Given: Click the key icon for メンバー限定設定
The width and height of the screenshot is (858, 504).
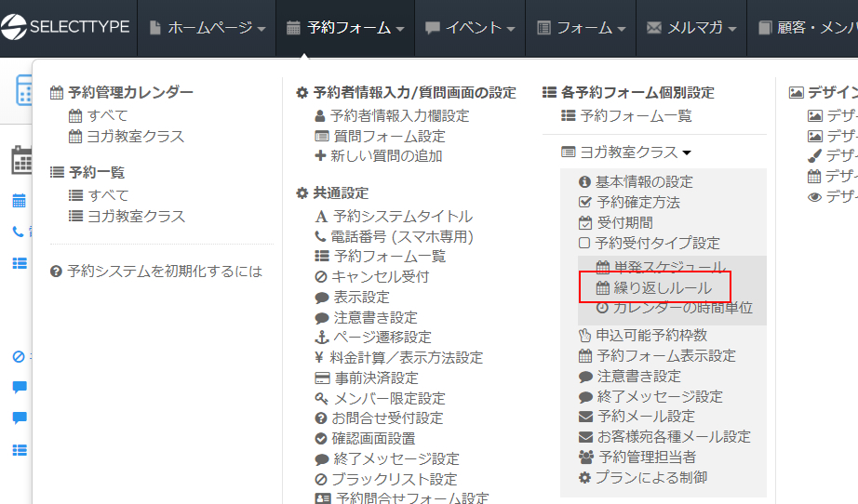Looking at the screenshot, I should [322, 399].
